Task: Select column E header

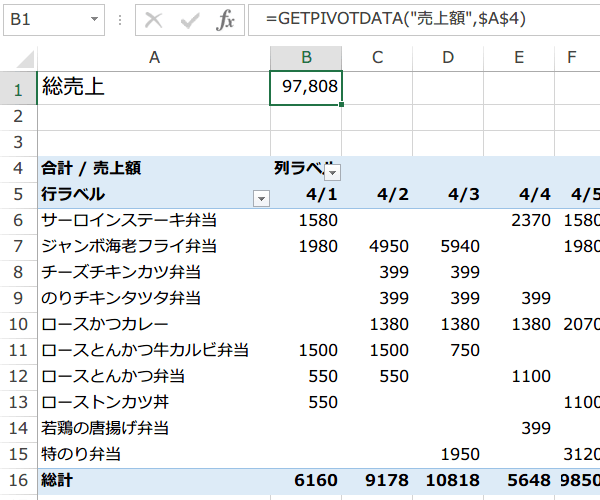Action: (519, 58)
